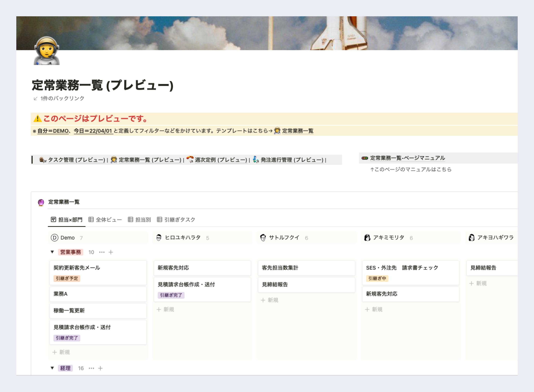Click サトルフクイ avatar icon
The width and height of the screenshot is (534, 392).
click(263, 238)
